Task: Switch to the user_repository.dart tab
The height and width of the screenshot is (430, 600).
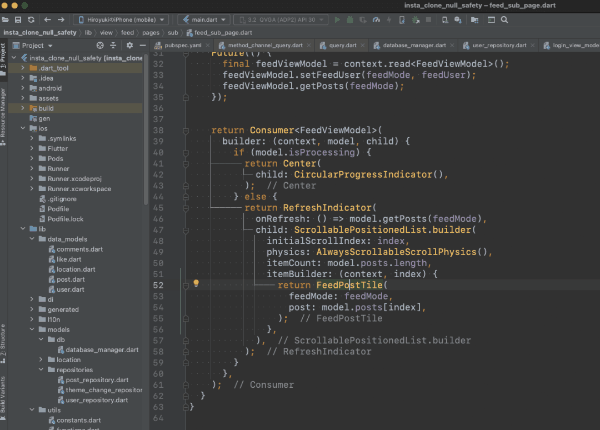Action: [x=499, y=45]
